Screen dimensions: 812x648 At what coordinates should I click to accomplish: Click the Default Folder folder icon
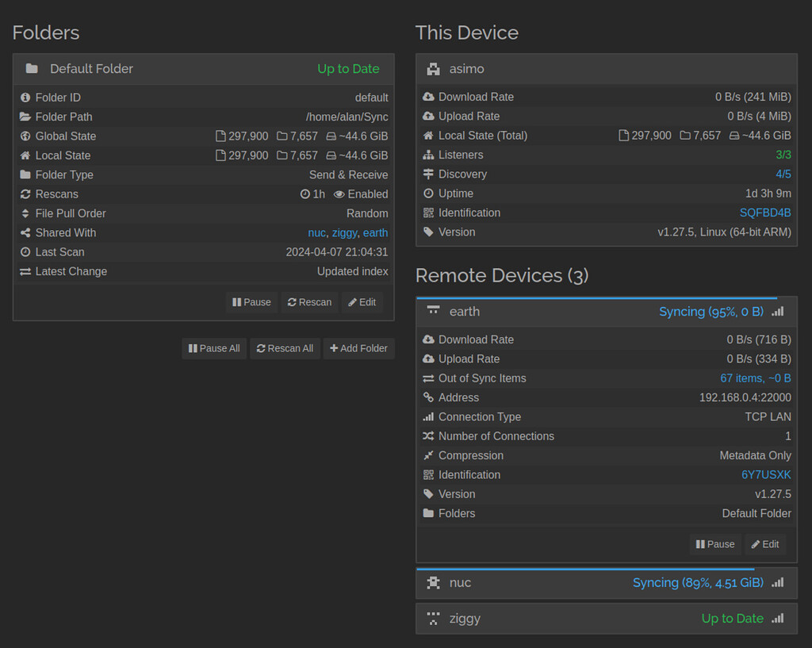pyautogui.click(x=32, y=69)
